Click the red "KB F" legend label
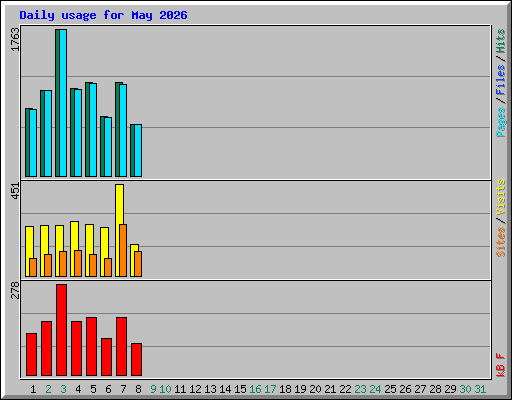Image resolution: width=512 pixels, height=400 pixels. coord(501,365)
